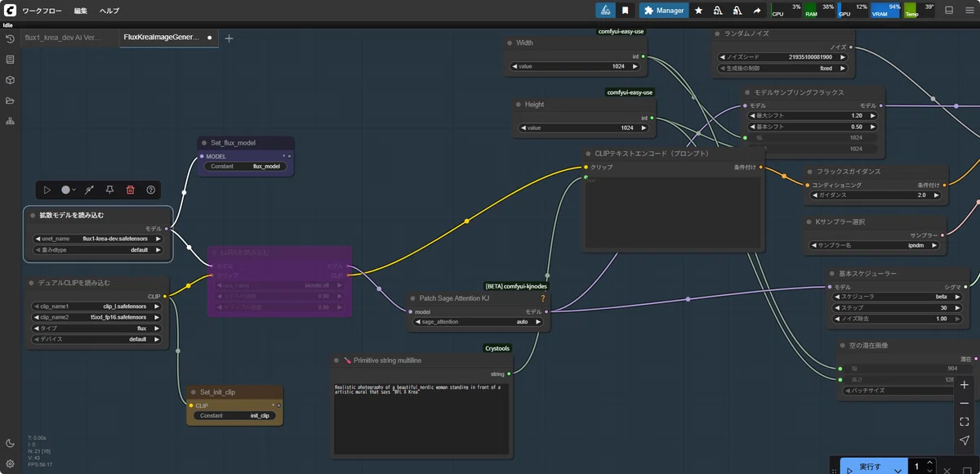This screenshot has width=980, height=474.
Task: Run the selected node with play icon
Action: pos(47,190)
